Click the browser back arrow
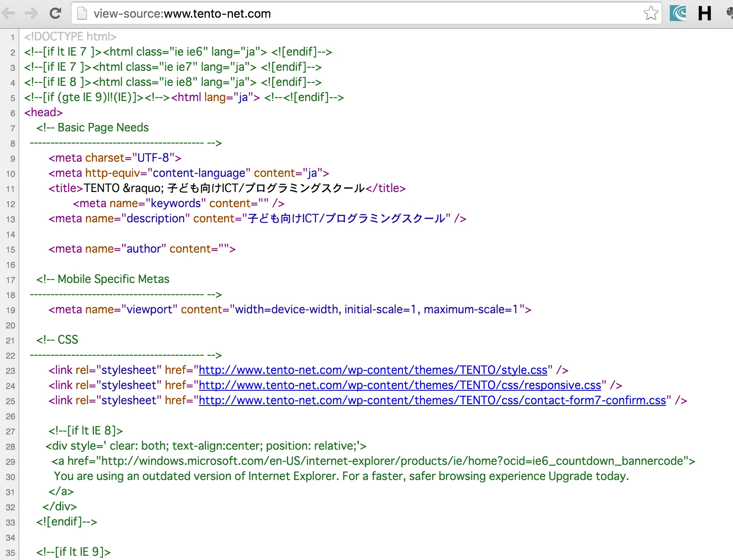733x560 pixels. coord(8,13)
